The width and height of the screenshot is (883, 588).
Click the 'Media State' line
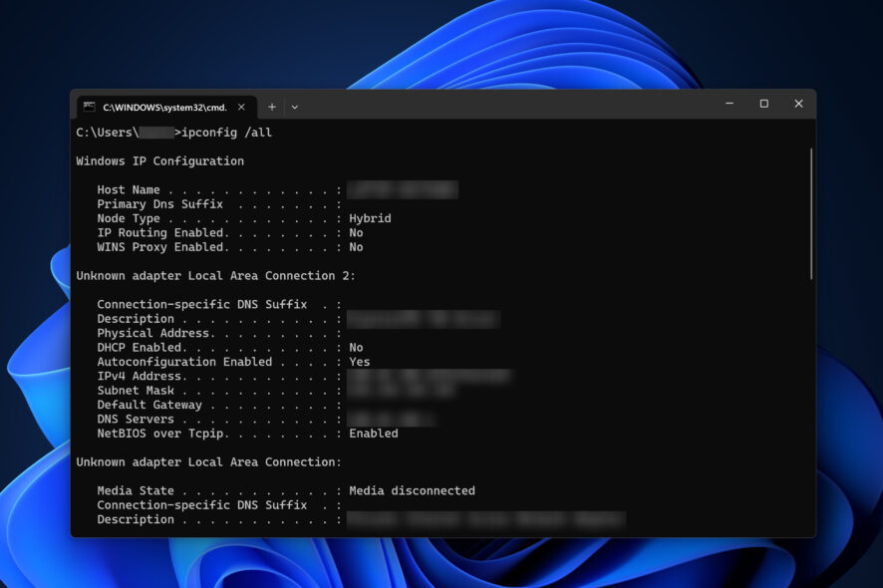tap(286, 490)
